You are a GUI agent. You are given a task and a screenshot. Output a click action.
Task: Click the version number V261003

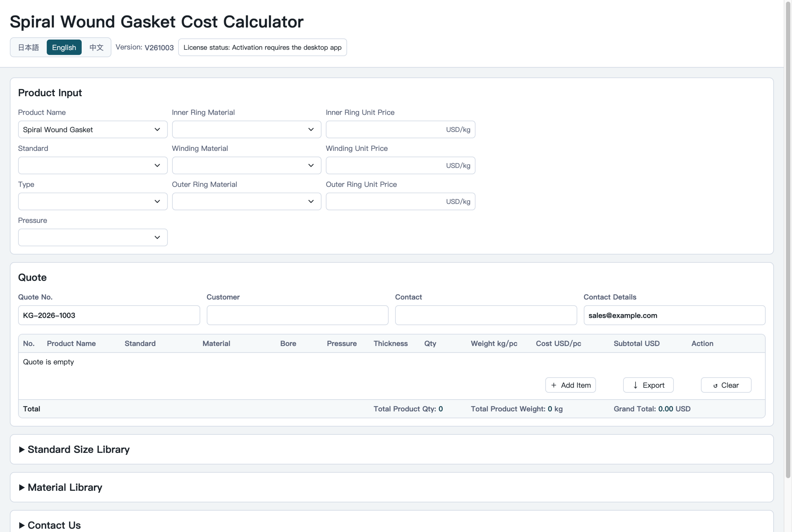tap(159, 48)
